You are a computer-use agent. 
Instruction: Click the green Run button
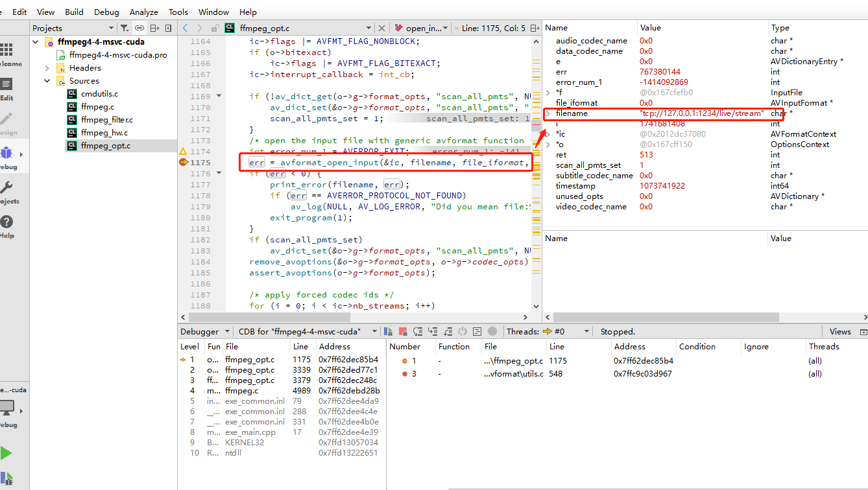point(6,453)
